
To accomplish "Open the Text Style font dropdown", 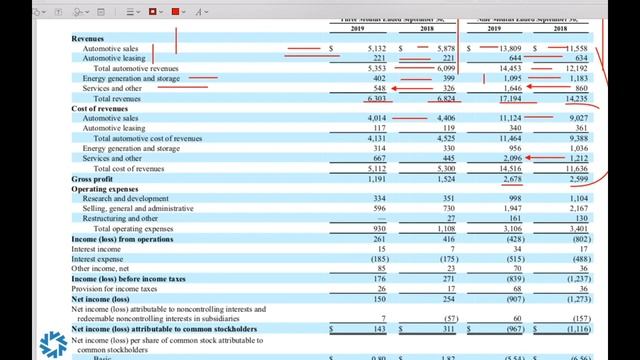I will [201, 12].
